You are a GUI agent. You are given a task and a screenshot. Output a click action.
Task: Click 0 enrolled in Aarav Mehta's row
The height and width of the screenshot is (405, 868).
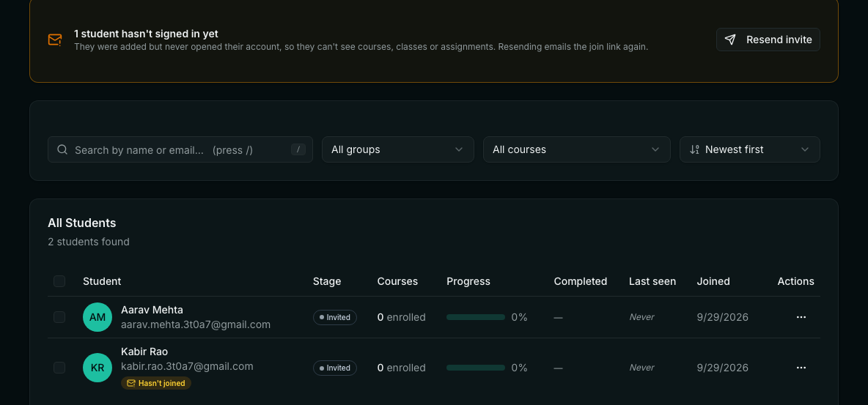pyautogui.click(x=401, y=317)
